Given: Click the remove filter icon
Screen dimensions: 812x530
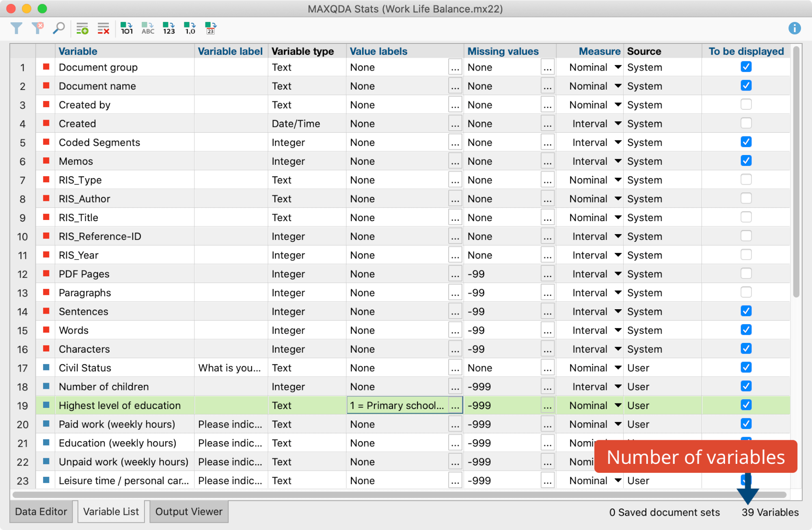Looking at the screenshot, I should [39, 28].
